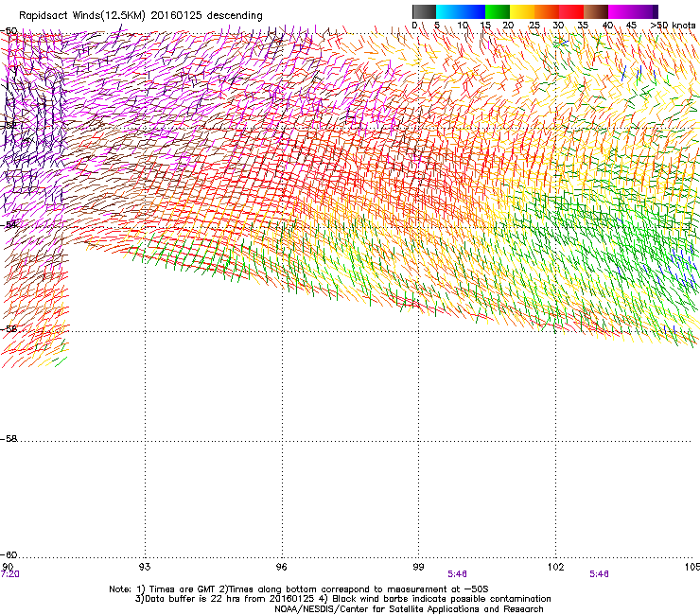Click the longitude label 102
Image resolution: width=700 pixels, height=615 pixels.
555,567
